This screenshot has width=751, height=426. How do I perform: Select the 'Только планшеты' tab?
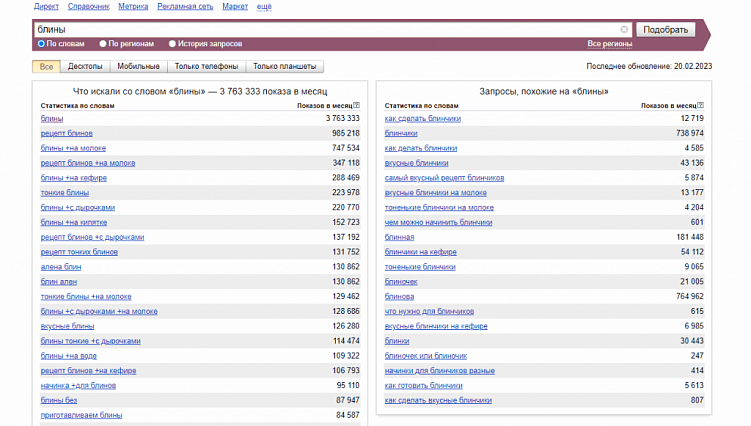coord(285,67)
